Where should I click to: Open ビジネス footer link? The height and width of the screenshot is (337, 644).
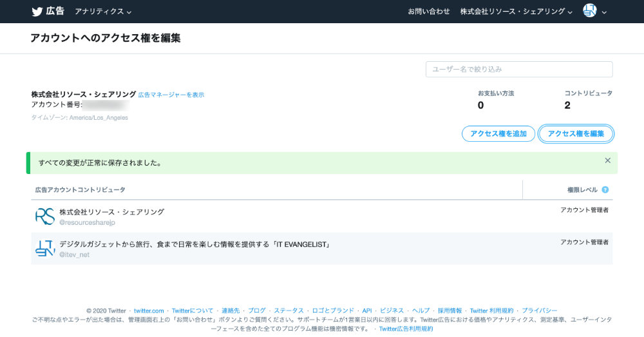(392, 311)
